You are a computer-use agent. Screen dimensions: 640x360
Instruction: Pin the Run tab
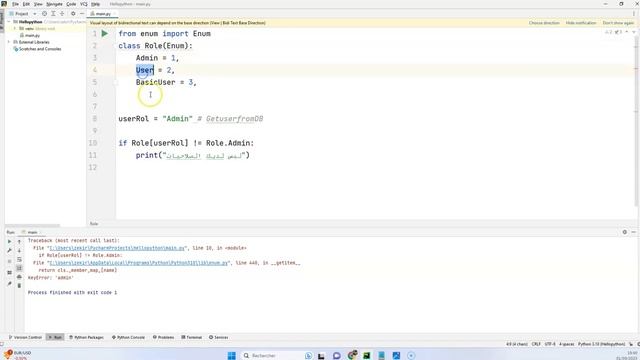[x=9, y=283]
